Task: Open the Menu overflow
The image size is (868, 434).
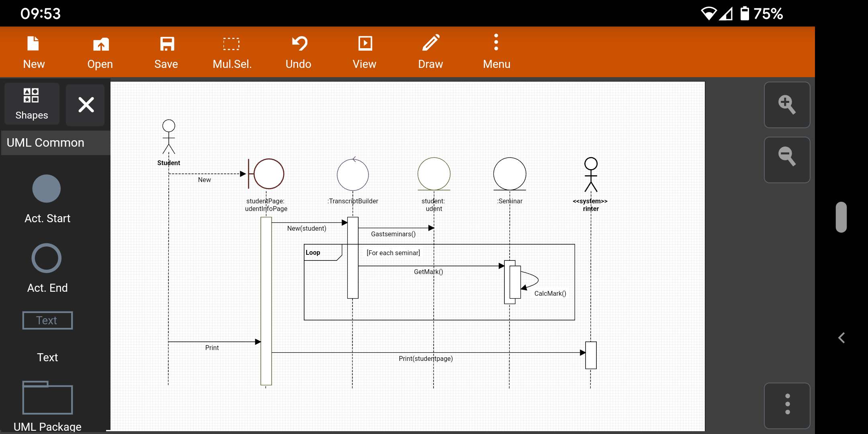Action: coord(497,52)
